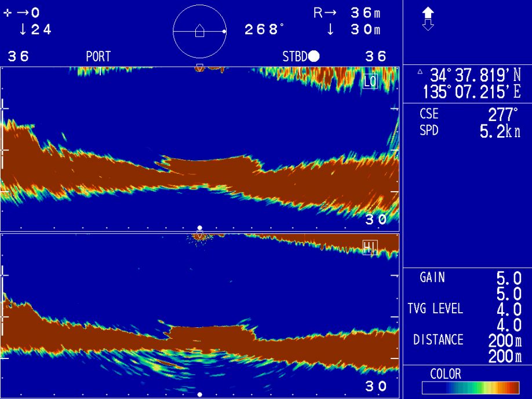
Task: Click the ship heading compass circle
Action: pos(199,31)
